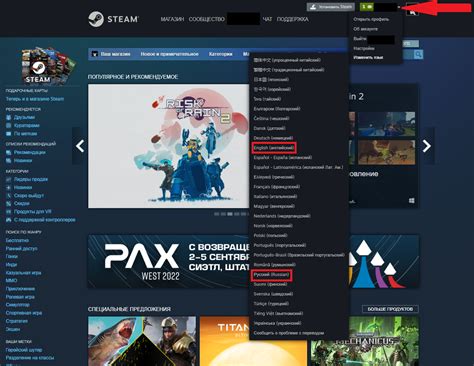The width and height of the screenshot is (474, 366).
Task: Select Norsk (норвежский) language option
Action: coord(273,226)
